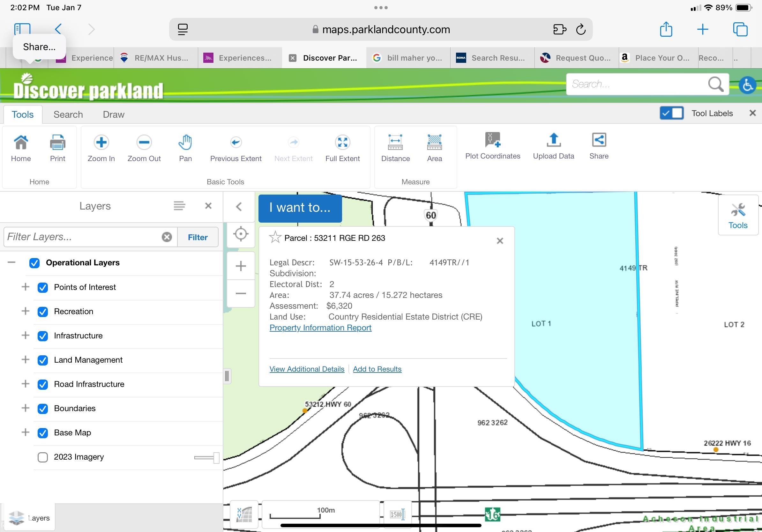This screenshot has height=532, width=762.
Task: Click the geolocate crosshair button on map
Action: click(x=241, y=234)
